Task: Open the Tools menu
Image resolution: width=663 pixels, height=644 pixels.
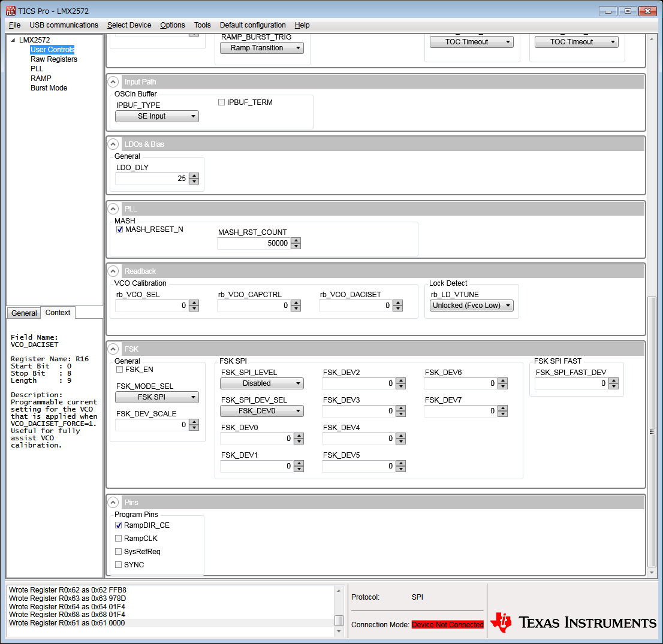Action: click(x=202, y=25)
